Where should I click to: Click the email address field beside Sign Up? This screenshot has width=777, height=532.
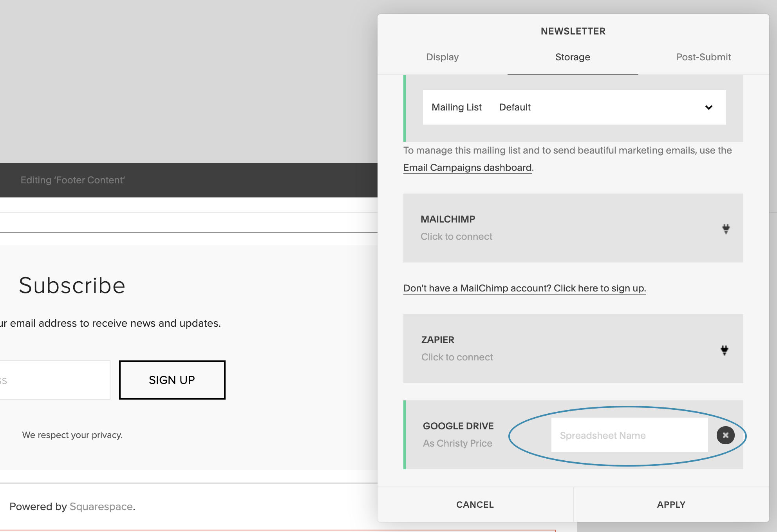point(55,380)
